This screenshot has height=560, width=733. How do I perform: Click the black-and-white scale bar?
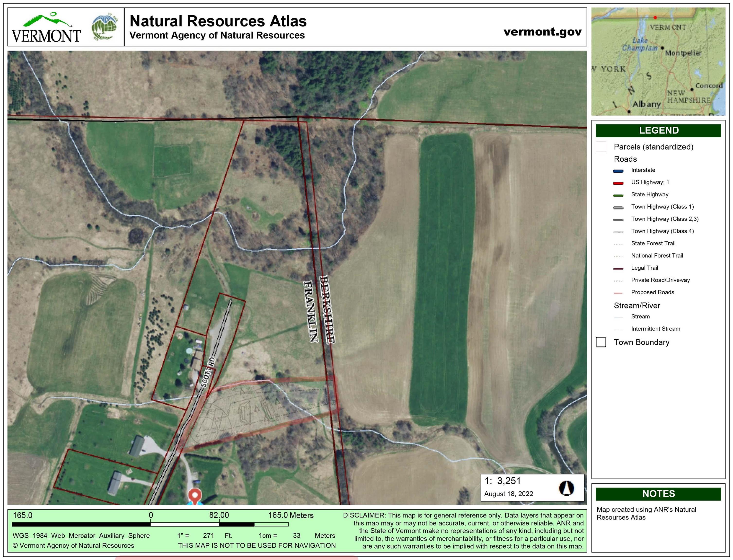coord(150,524)
